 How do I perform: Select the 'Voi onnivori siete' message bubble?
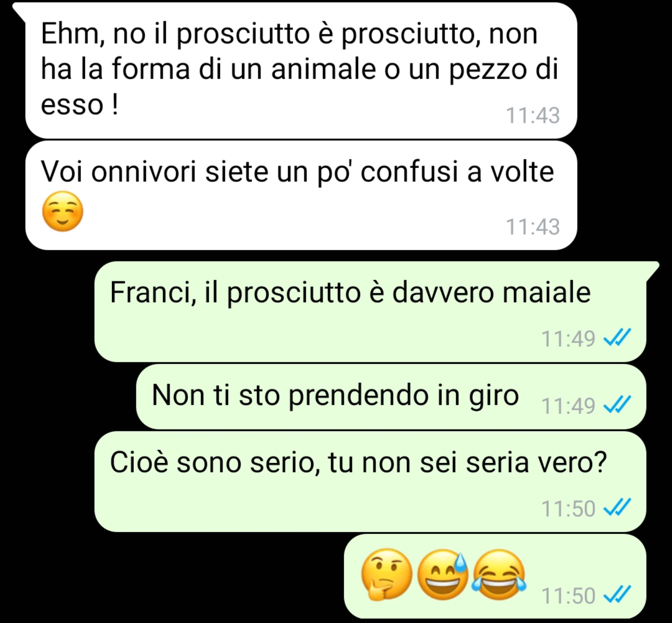tap(301, 195)
